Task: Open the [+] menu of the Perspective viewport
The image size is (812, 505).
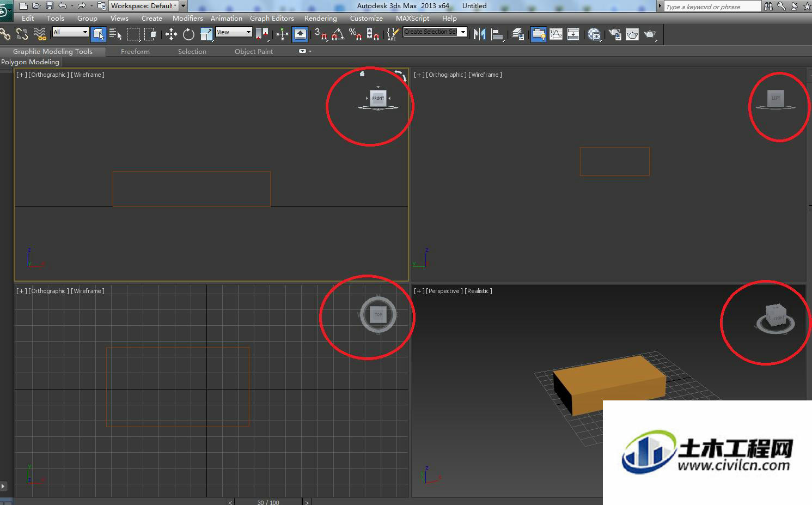Action: pos(419,291)
